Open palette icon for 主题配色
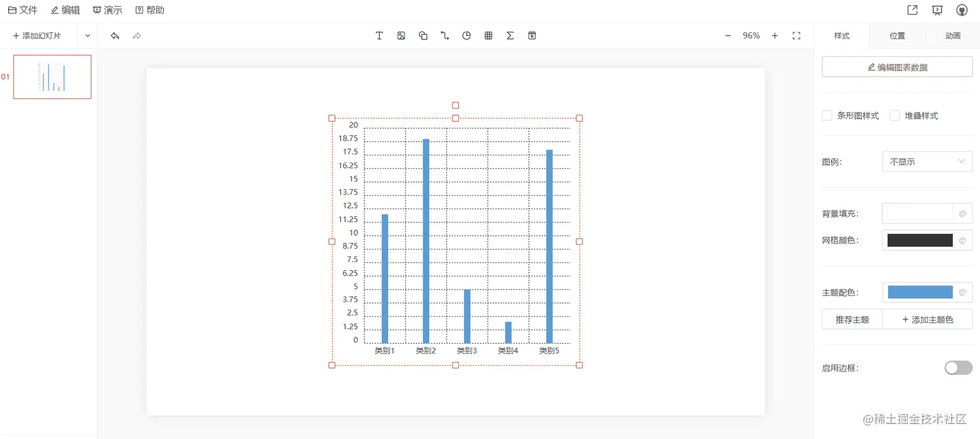Viewport: 980px width, 439px height. [962, 292]
